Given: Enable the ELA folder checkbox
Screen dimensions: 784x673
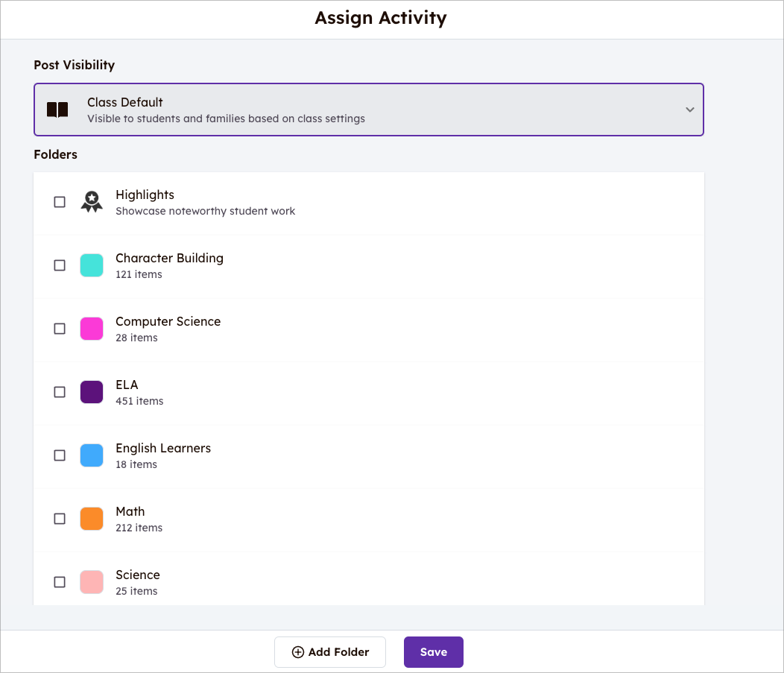Looking at the screenshot, I should pos(60,392).
